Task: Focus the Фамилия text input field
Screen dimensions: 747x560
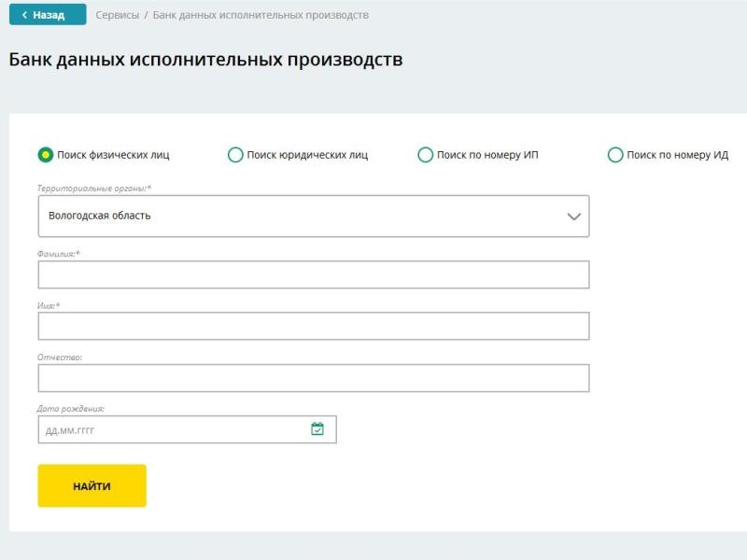Action: 313,274
